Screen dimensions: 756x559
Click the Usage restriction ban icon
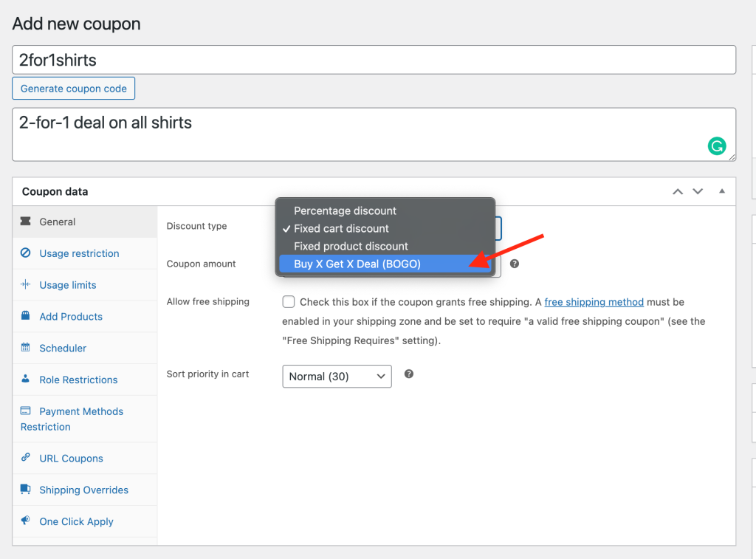point(26,253)
